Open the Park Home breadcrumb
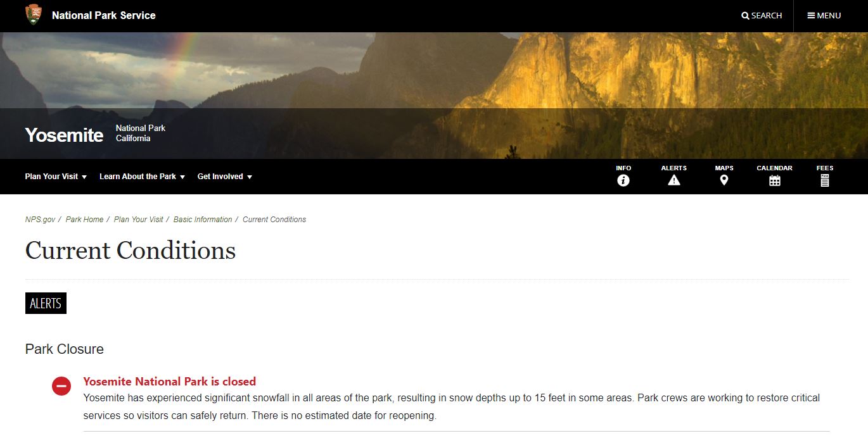The image size is (868, 438). pyautogui.click(x=84, y=220)
